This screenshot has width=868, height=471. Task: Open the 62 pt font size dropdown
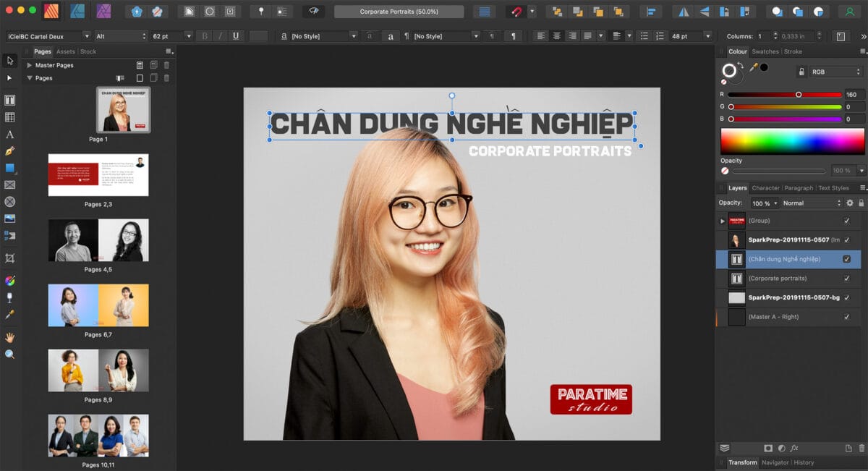171,36
